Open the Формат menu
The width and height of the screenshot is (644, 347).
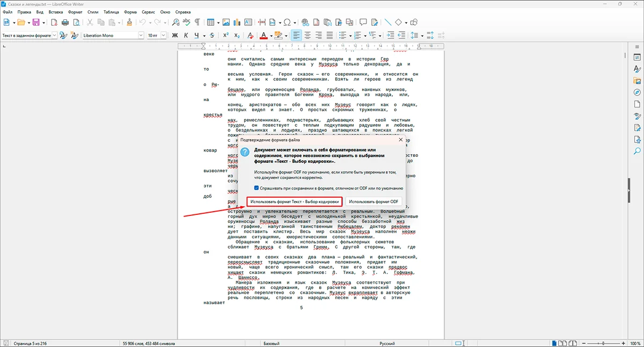[x=76, y=11]
